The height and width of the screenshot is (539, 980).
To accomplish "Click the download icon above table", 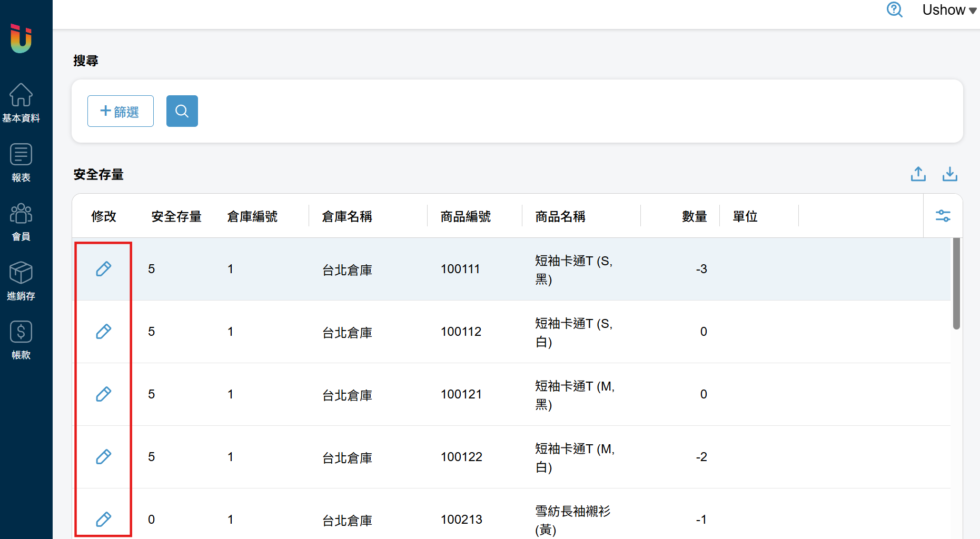I will 950,174.
